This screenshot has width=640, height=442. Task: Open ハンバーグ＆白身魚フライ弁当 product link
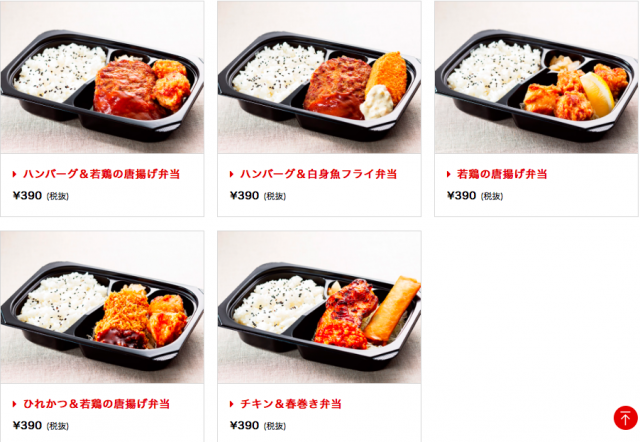pos(318,174)
